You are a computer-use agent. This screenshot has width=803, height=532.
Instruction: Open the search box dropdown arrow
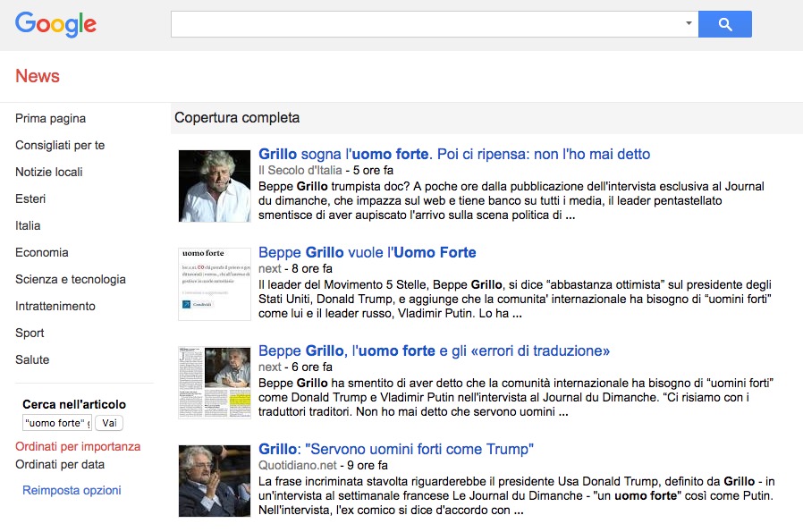pyautogui.click(x=689, y=23)
